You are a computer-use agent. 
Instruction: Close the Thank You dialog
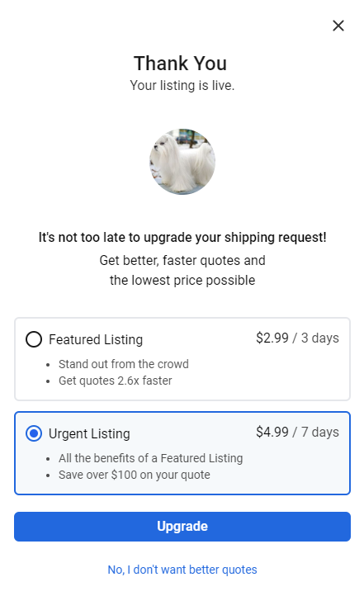pyautogui.click(x=338, y=26)
